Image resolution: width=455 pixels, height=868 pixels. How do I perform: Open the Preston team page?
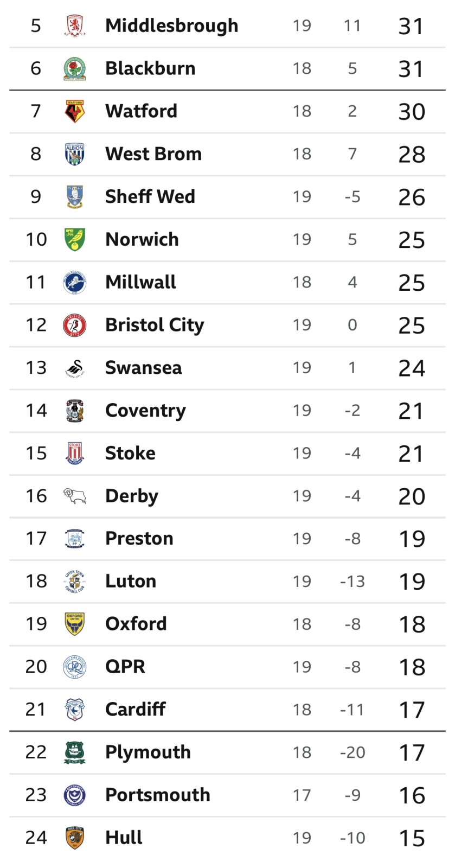tap(139, 538)
